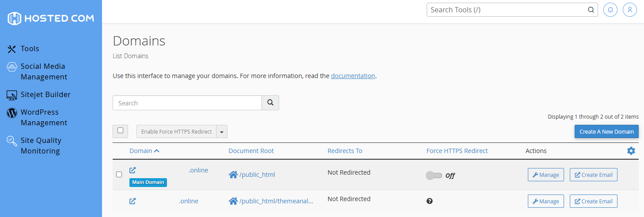Click the Actions column header
This screenshot has height=217, width=644.
click(x=536, y=151)
